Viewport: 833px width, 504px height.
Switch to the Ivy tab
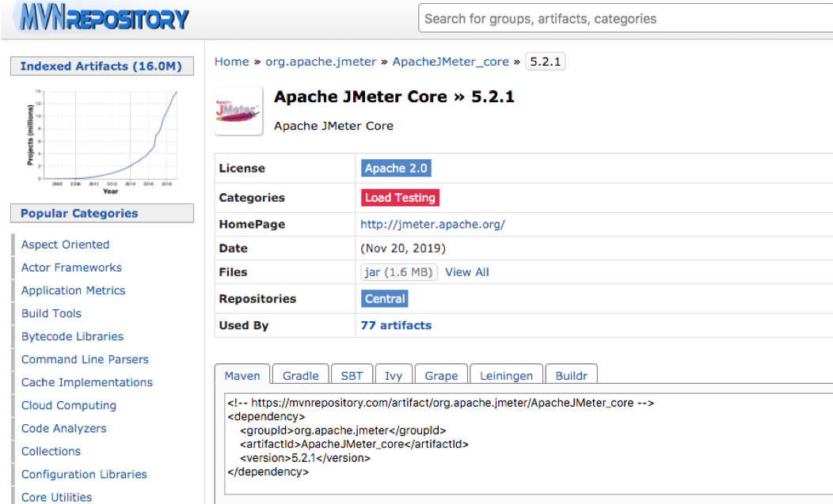click(x=393, y=376)
